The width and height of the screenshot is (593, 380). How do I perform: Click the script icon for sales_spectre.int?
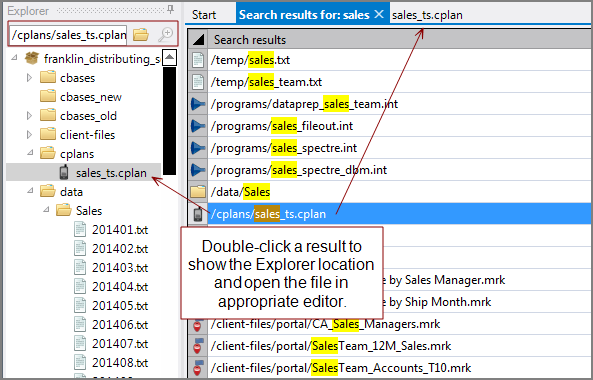tap(197, 147)
